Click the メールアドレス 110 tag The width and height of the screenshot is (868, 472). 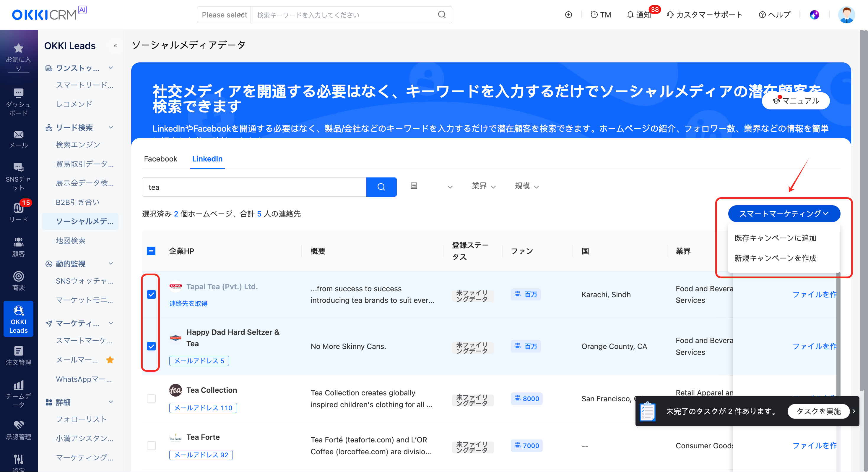coord(203,408)
